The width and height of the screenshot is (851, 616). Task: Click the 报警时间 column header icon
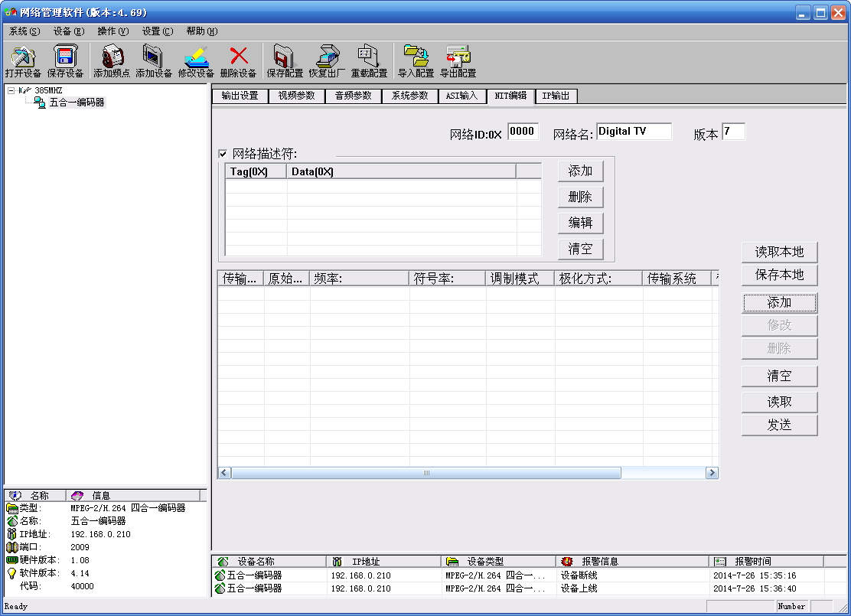coord(720,561)
